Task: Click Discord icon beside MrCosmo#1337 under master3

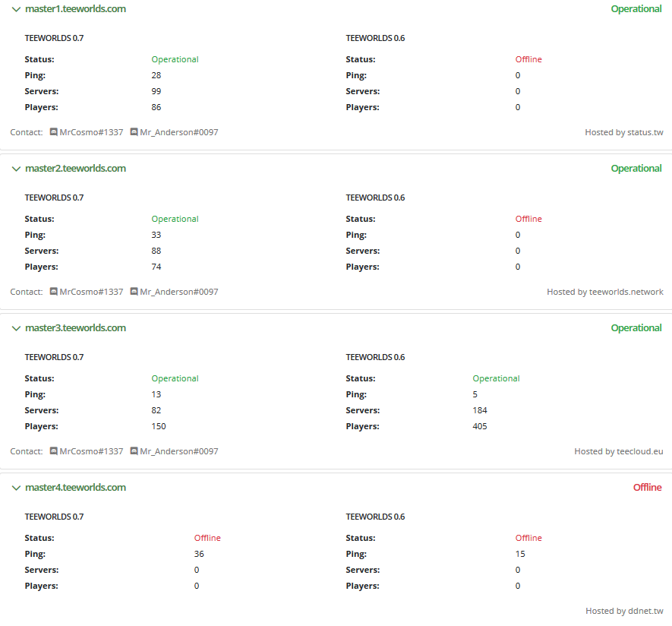Action: point(54,451)
